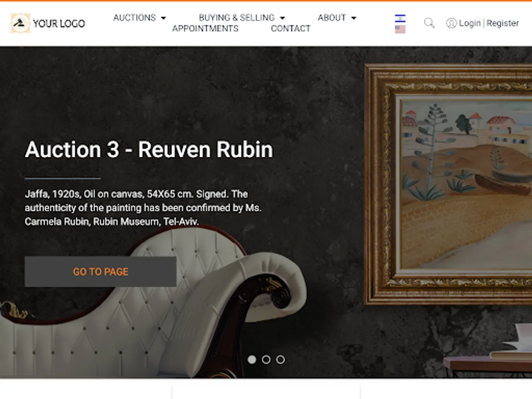The image size is (532, 399).
Task: Open the Register link
Action: (503, 23)
